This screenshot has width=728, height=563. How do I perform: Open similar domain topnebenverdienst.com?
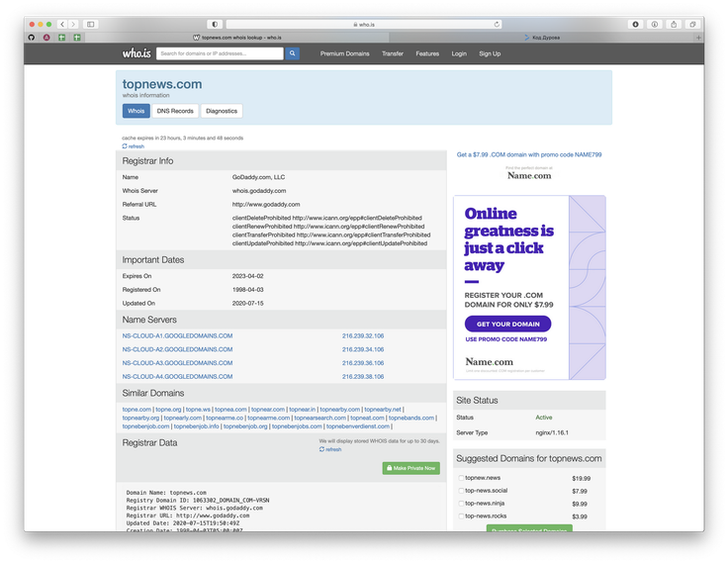coord(358,426)
